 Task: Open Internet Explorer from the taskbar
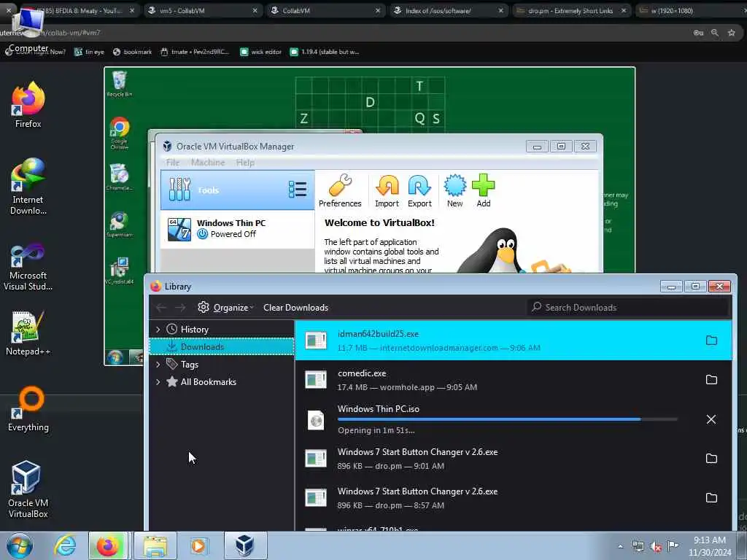(64, 545)
